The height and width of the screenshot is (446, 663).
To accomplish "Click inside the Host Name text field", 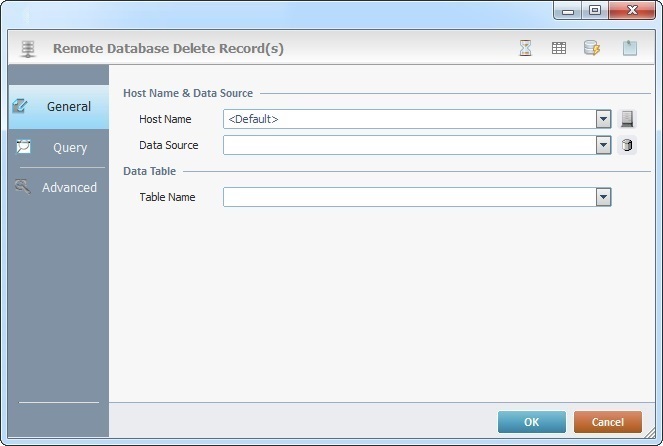I will point(408,119).
